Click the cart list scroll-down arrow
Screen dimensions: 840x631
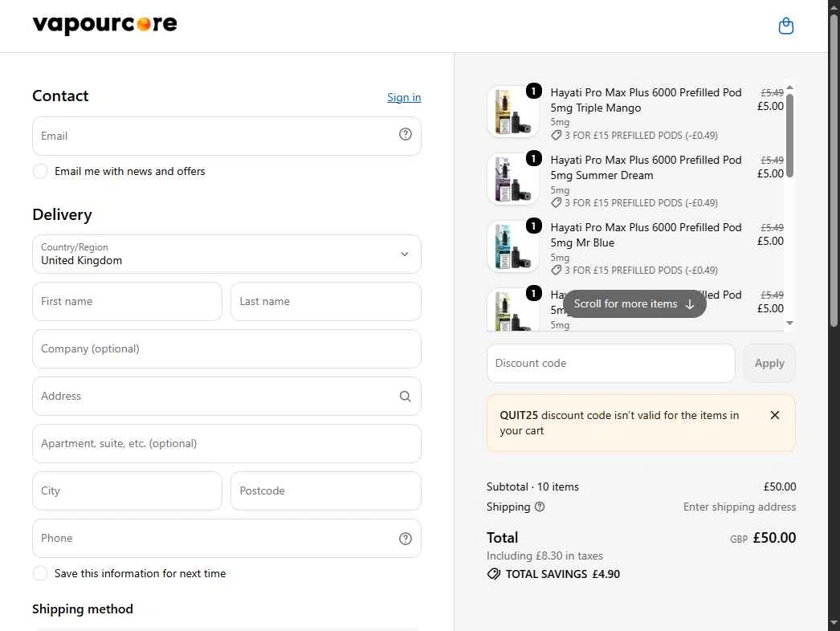pos(789,323)
